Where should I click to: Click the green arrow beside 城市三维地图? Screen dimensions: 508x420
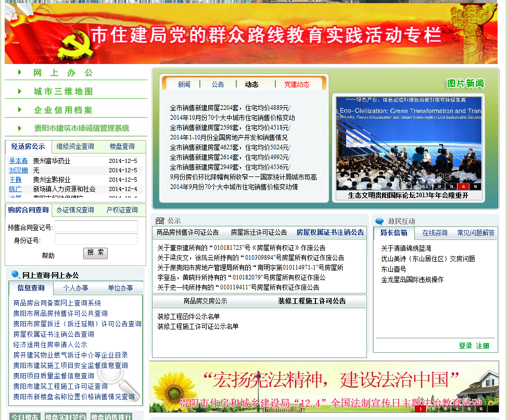[x=20, y=91]
